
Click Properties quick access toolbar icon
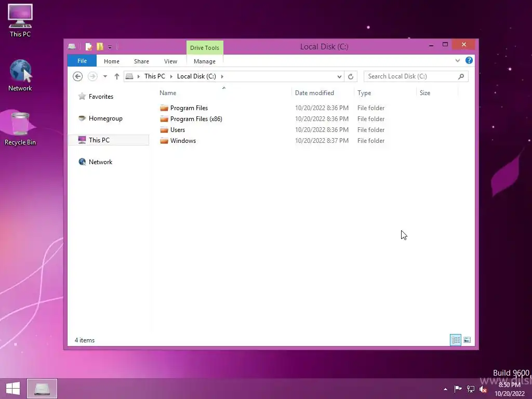[88, 46]
